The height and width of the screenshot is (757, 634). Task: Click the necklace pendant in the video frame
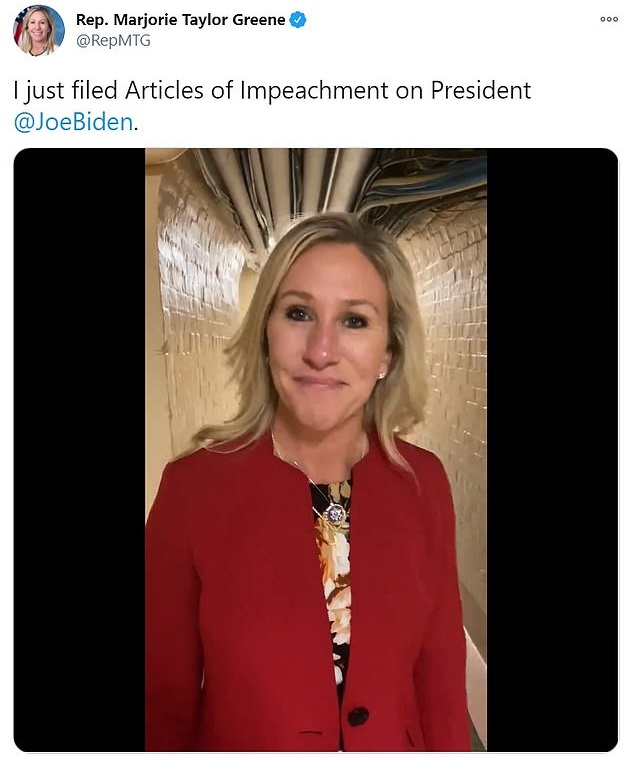[335, 514]
